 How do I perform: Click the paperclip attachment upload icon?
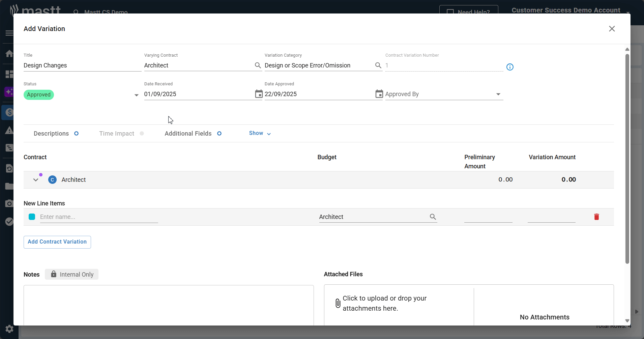(338, 303)
